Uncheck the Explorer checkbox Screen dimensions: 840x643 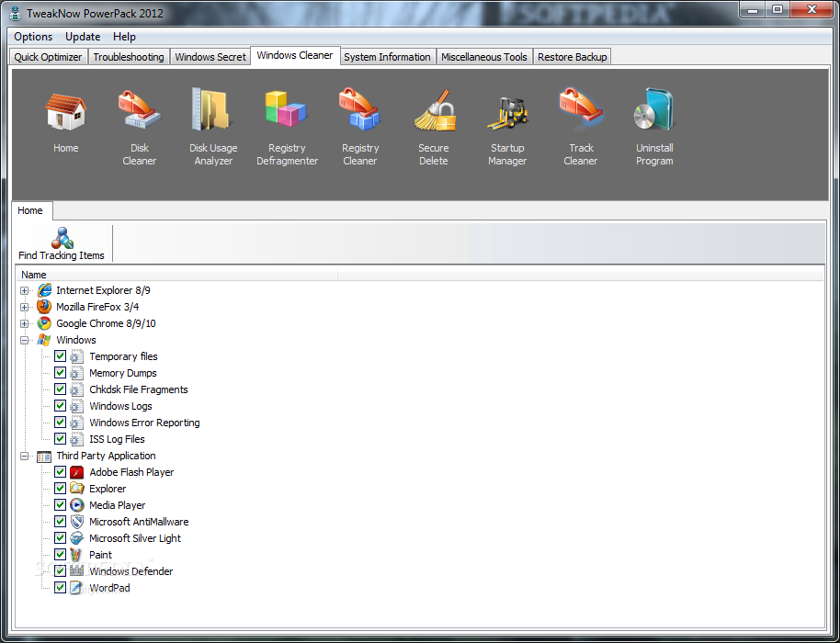tap(60, 489)
